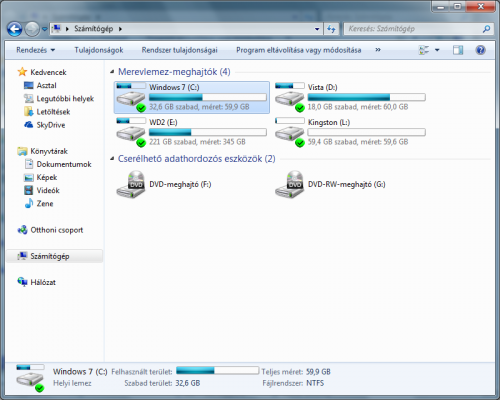Click the details pane Felhasznált terület bar
This screenshot has width=500, height=400.
[x=217, y=370]
